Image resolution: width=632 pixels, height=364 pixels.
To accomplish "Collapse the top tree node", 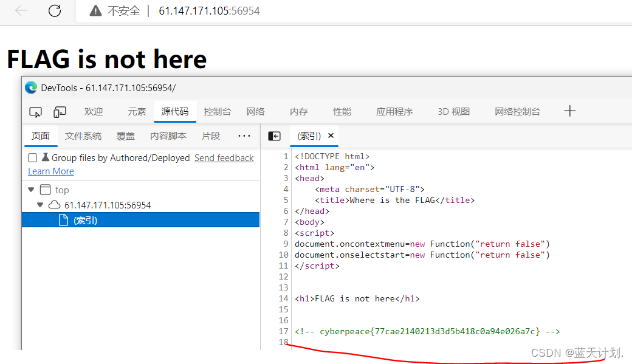I will click(x=31, y=190).
